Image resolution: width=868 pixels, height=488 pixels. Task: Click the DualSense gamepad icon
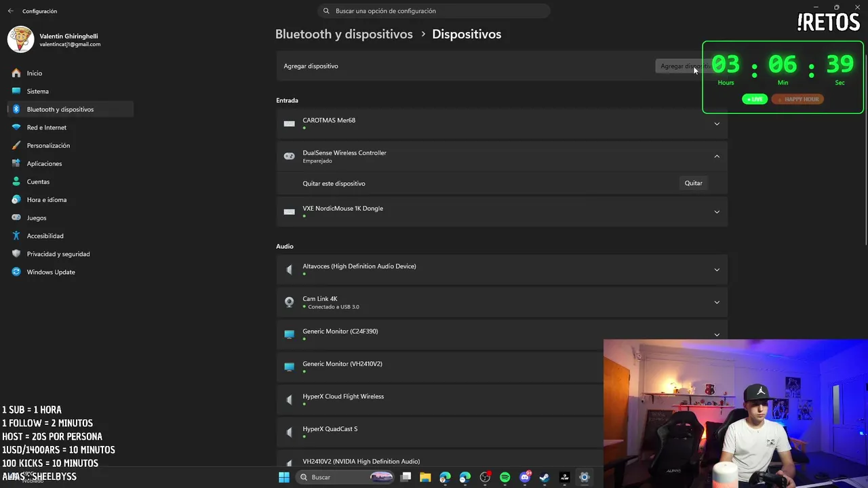[290, 156]
